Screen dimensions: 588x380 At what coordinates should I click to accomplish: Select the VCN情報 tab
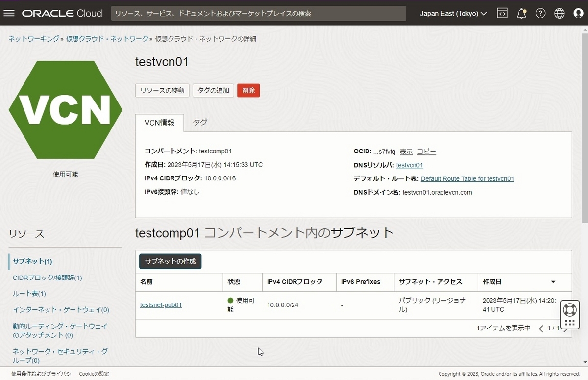[x=159, y=123]
